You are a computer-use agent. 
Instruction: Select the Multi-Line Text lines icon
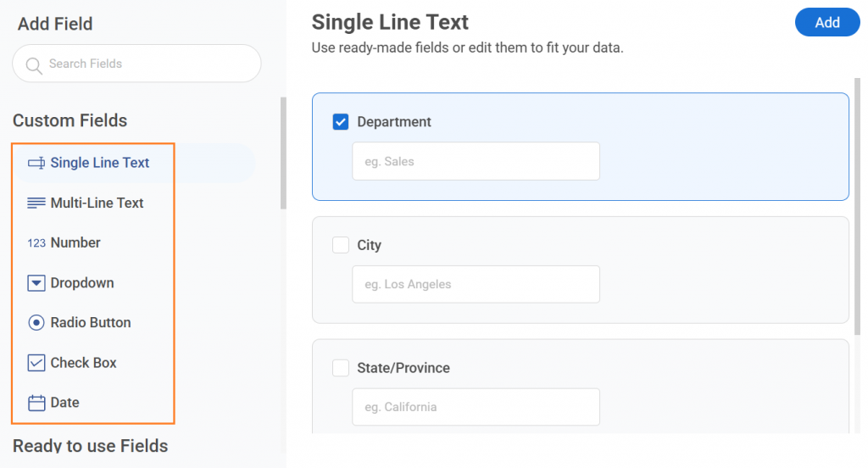[x=36, y=203]
